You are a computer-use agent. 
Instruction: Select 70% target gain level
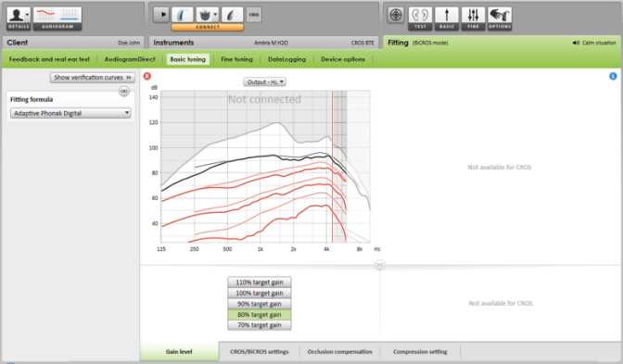coord(260,325)
